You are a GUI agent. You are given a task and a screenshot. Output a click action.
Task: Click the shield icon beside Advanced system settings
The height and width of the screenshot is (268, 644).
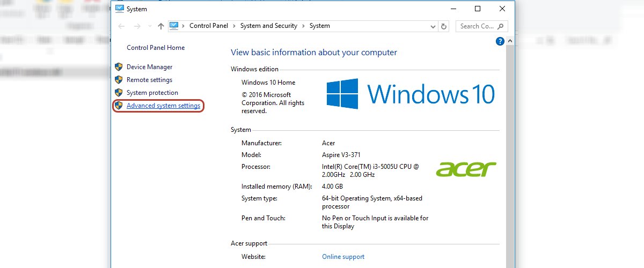[x=119, y=106]
